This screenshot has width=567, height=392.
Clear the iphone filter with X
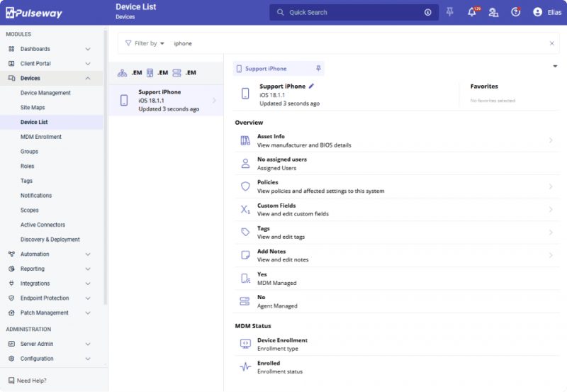click(552, 43)
